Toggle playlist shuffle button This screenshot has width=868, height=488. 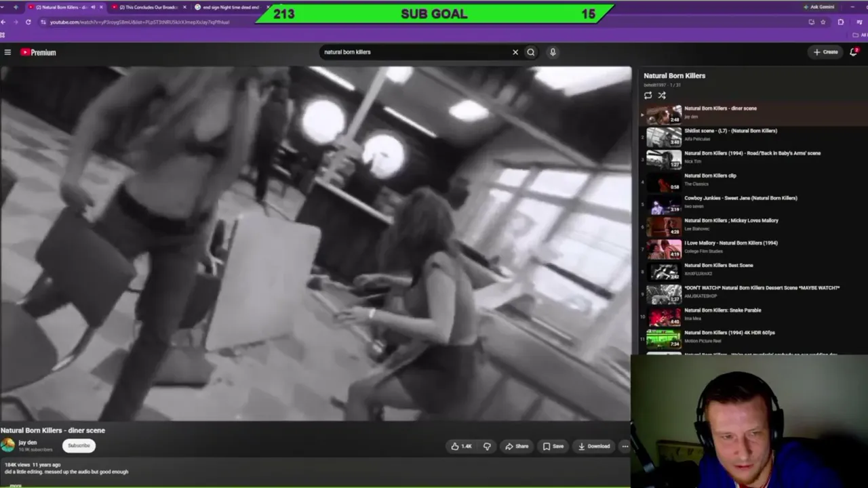pyautogui.click(x=662, y=95)
